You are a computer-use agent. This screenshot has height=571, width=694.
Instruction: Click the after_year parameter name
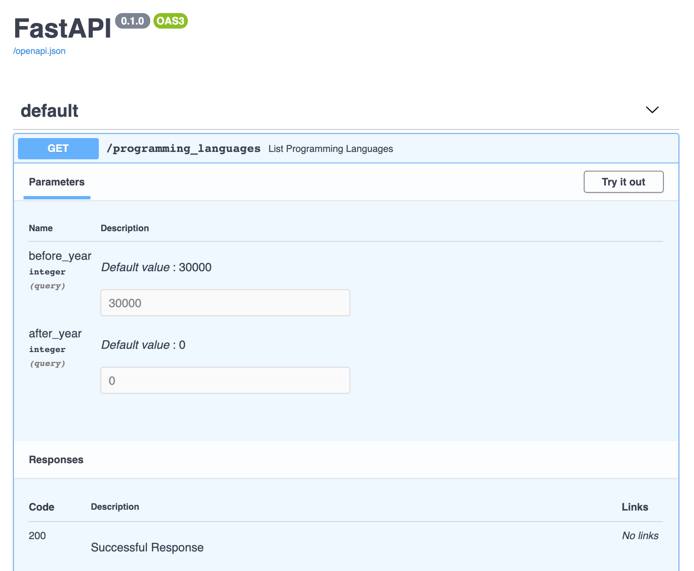click(55, 333)
